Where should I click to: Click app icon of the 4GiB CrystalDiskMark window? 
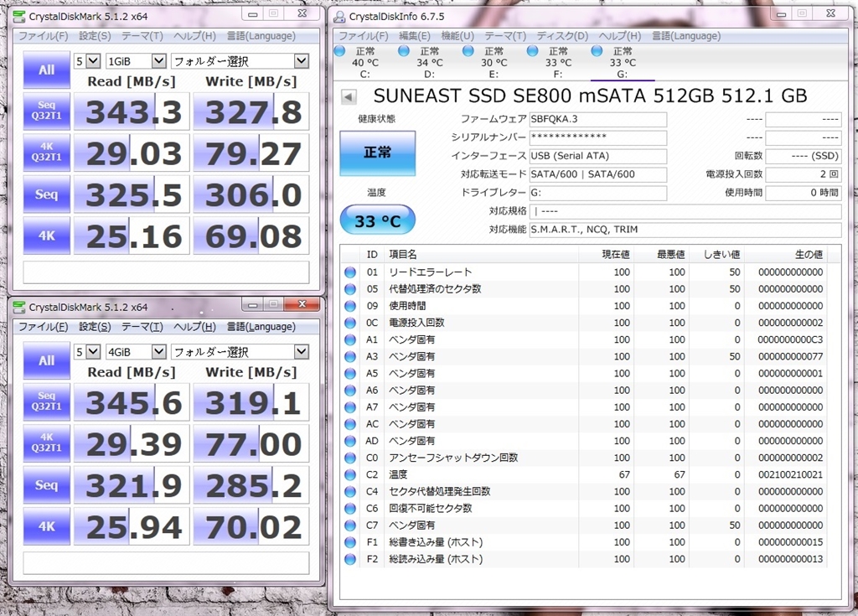pos(19,308)
